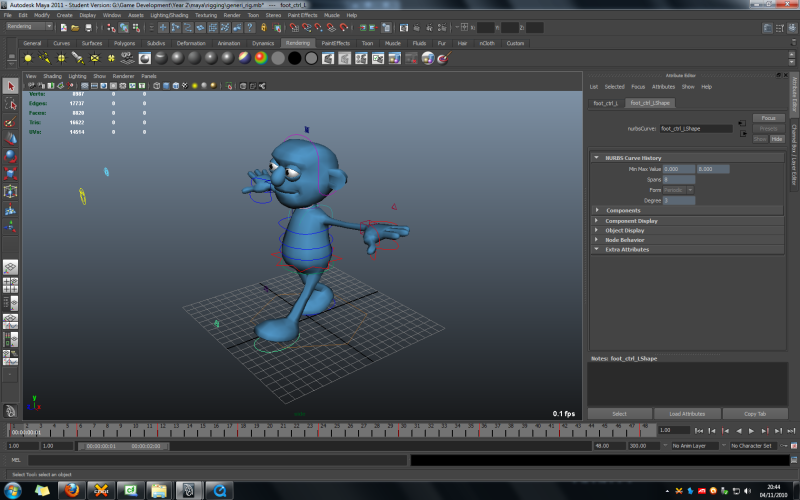
Task: Switch to the foot_ctrl_L attribute tab
Action: (x=606, y=103)
